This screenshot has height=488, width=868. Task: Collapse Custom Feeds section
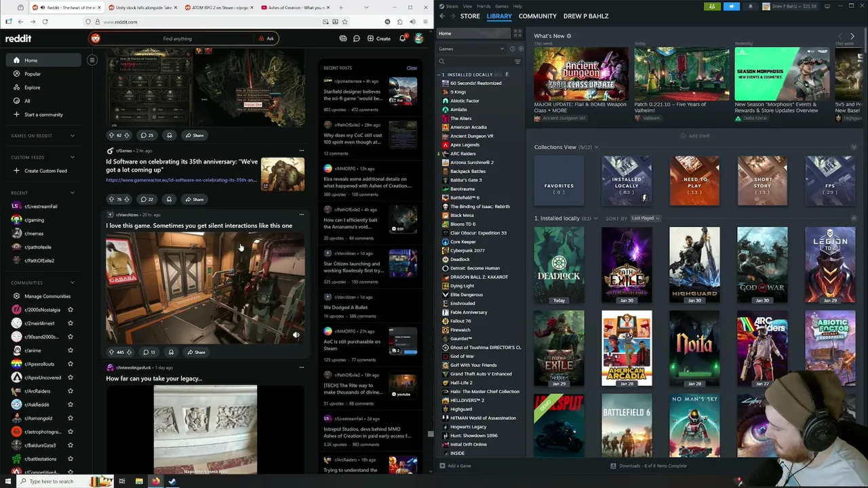(x=73, y=157)
